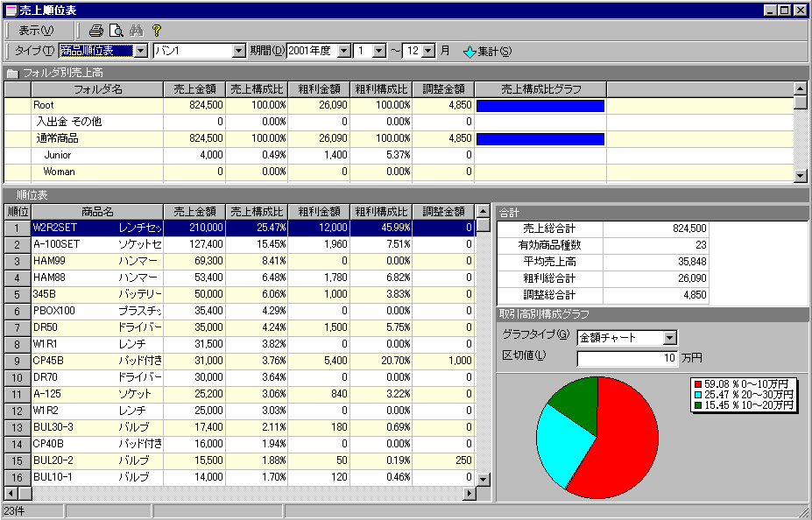Click the right arrow of the horizontal scrollbar
This screenshot has width=812, height=520.
click(470, 493)
